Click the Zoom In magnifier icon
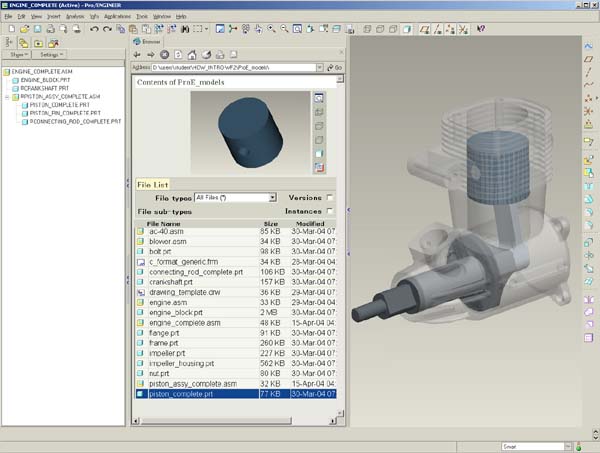 click(270, 29)
